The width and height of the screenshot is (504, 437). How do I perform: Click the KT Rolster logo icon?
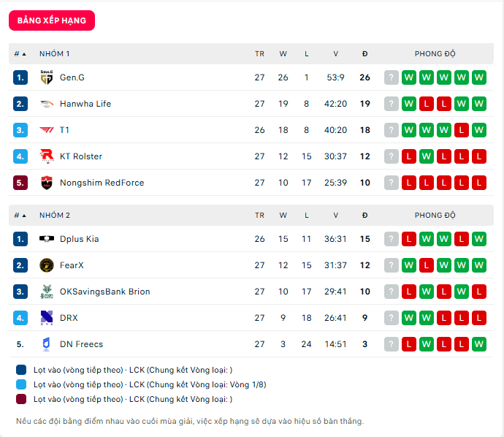(47, 156)
